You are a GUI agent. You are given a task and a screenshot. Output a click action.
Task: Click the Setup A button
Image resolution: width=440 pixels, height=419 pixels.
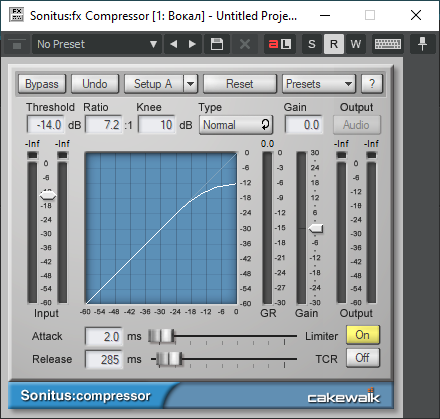pyautogui.click(x=153, y=84)
